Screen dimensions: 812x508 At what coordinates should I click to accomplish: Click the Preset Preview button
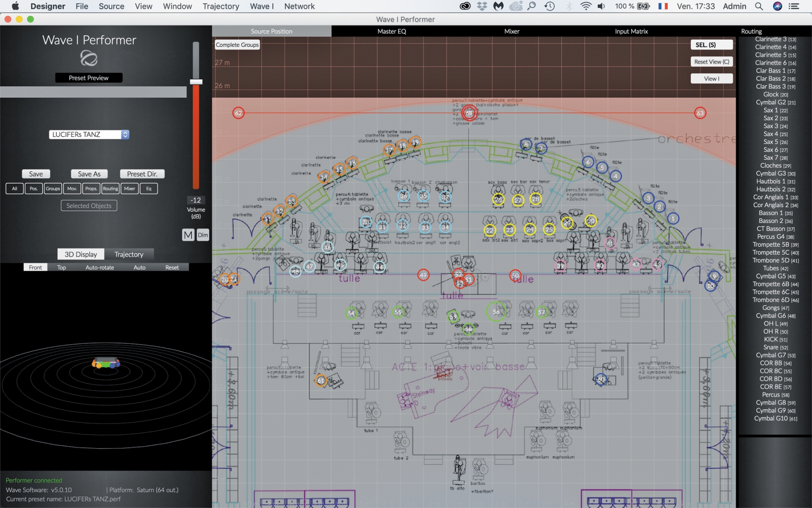tap(88, 78)
